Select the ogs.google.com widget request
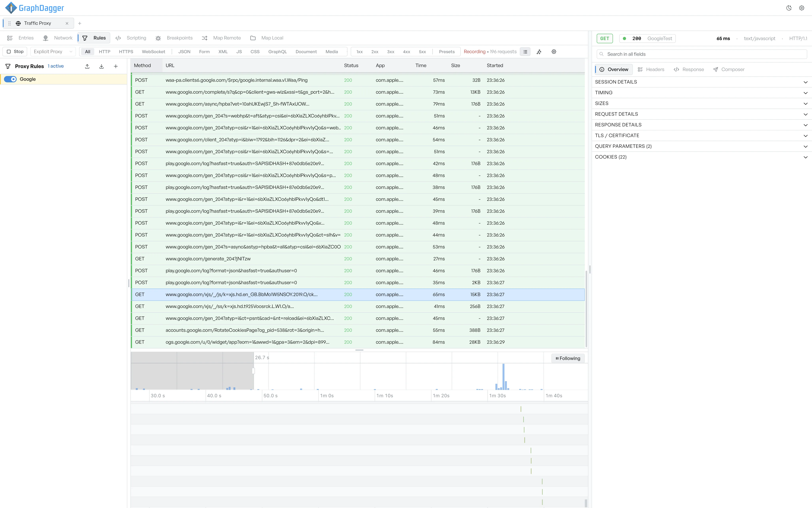Screen dimensions: 812x508 (x=358, y=342)
